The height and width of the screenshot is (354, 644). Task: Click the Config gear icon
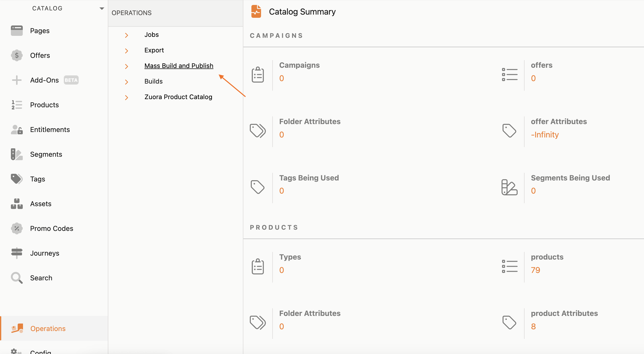pyautogui.click(x=16, y=351)
